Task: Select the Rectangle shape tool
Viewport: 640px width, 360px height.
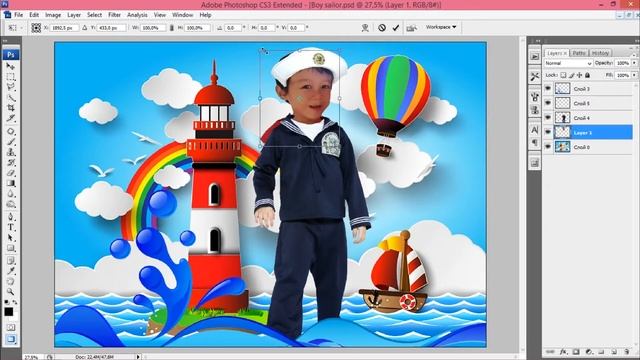Action: (11, 248)
